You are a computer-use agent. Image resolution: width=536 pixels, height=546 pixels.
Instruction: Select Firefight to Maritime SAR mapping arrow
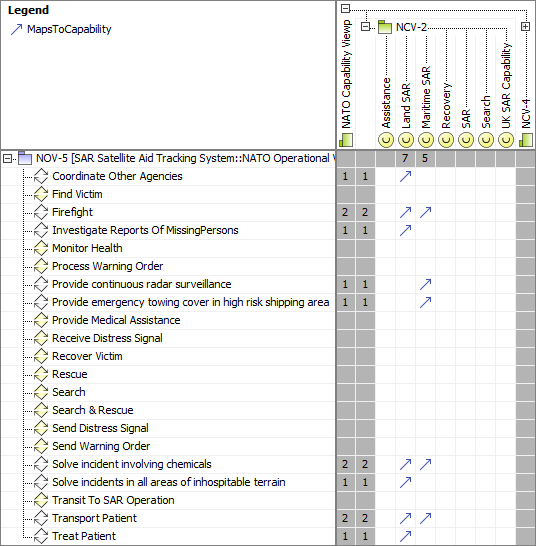pos(426,212)
